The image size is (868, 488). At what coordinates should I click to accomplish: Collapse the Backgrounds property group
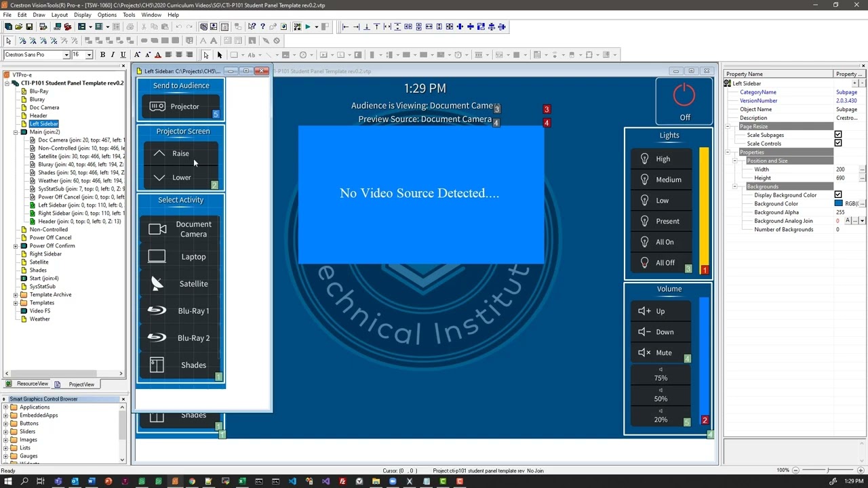coord(735,186)
